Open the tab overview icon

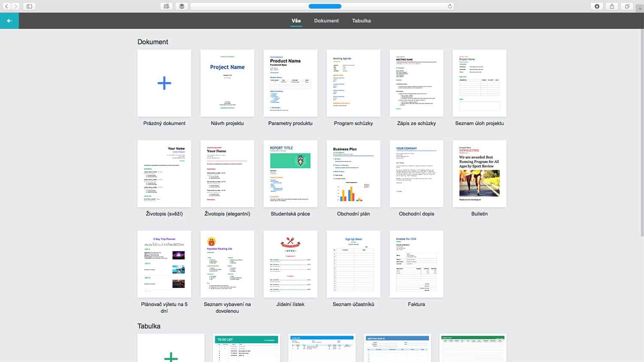pos(627,6)
